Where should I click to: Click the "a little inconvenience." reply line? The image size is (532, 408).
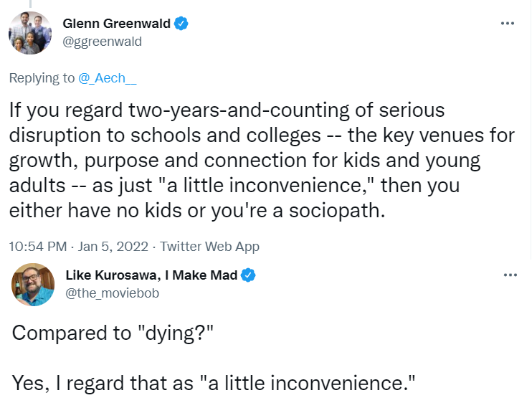pyautogui.click(x=214, y=383)
